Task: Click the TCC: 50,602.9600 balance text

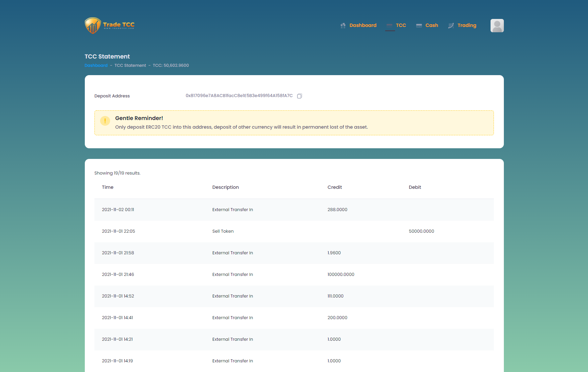Action: 171,65
